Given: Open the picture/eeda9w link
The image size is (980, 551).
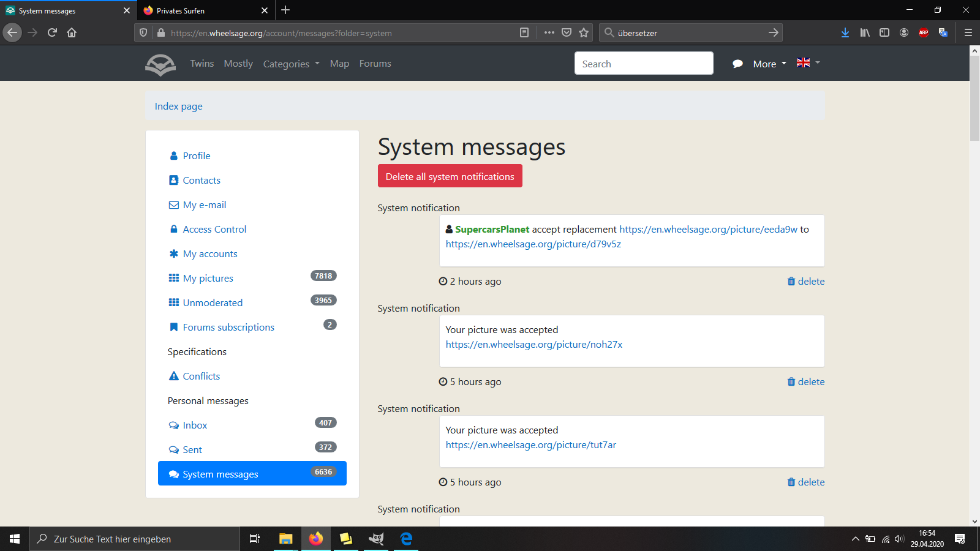Looking at the screenshot, I should (x=708, y=230).
